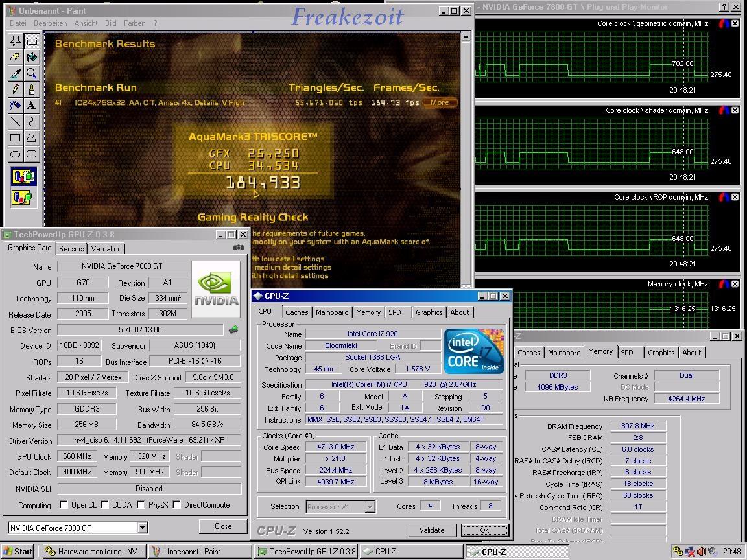Open the Datei menu in Paint
Screen dimensions: 747x560
tap(18, 23)
